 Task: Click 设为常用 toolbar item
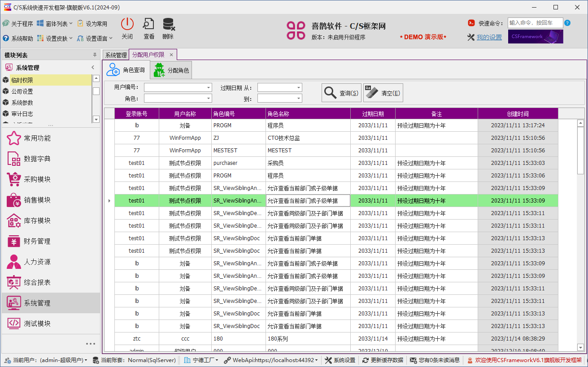[92, 24]
